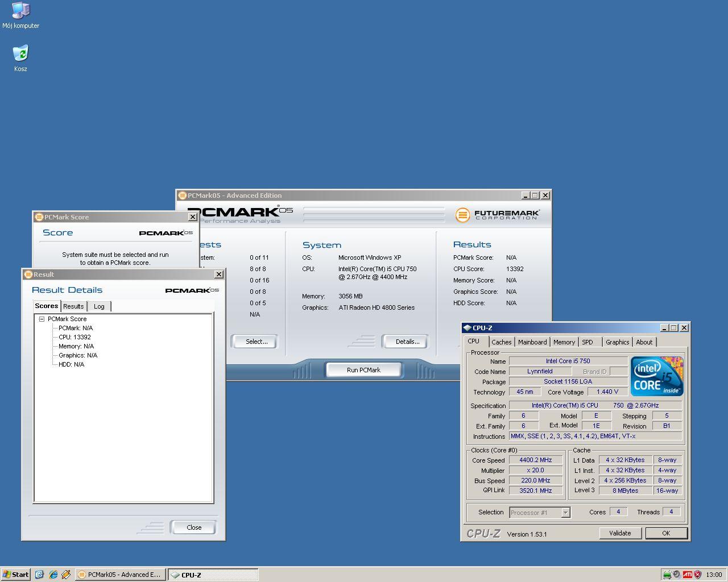Collapse the PCMark Score tree node

pos(42,319)
